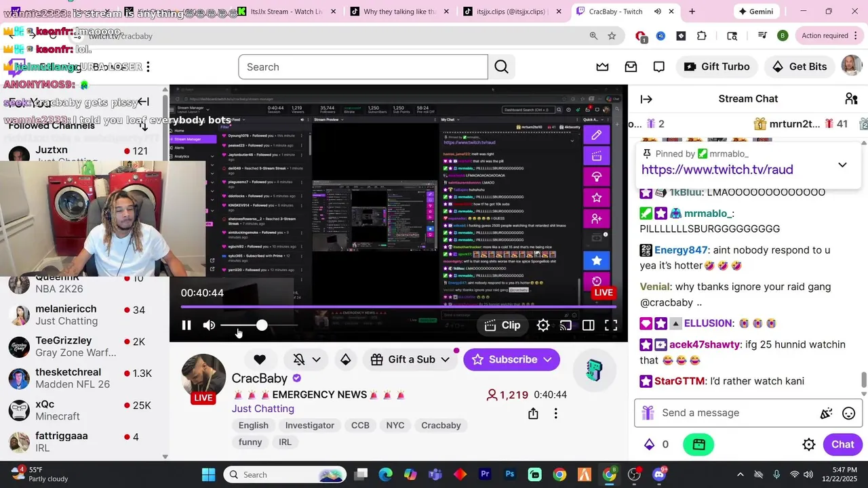The height and width of the screenshot is (488, 868).
Task: Open the CracBaby channel avatar
Action: pos(203,376)
